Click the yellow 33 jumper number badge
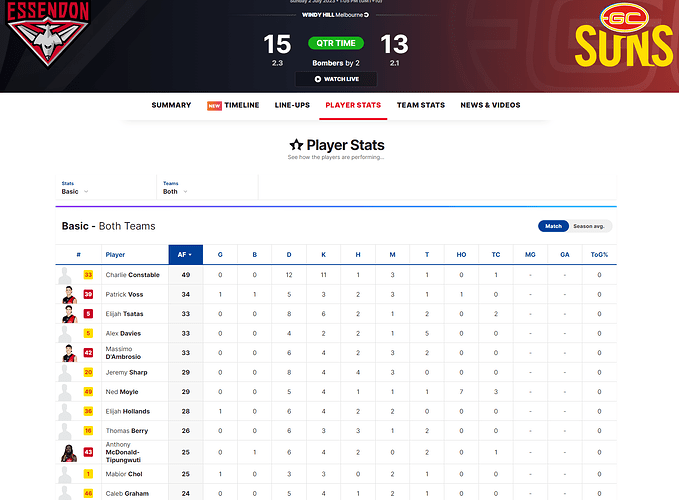Image resolution: width=679 pixels, height=500 pixels. click(x=88, y=275)
